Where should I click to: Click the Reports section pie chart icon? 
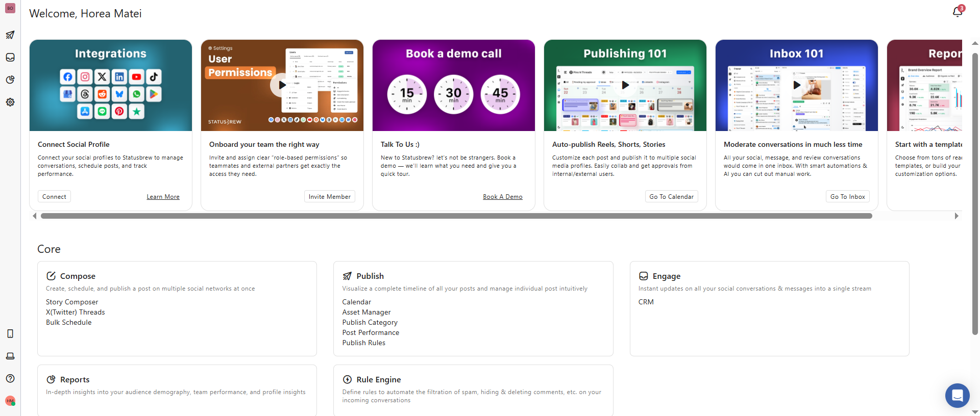click(x=51, y=379)
